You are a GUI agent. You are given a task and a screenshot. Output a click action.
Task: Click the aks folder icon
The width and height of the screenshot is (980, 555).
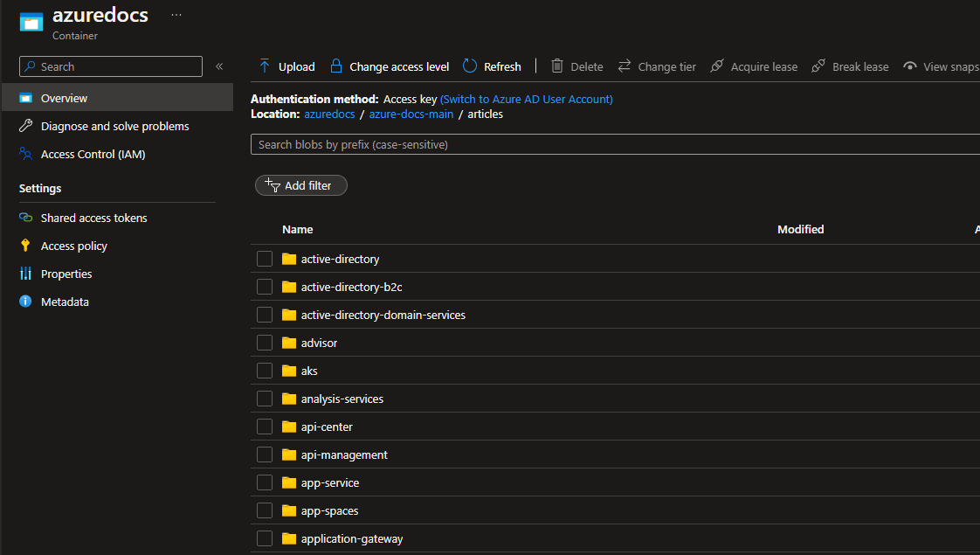[x=289, y=371]
